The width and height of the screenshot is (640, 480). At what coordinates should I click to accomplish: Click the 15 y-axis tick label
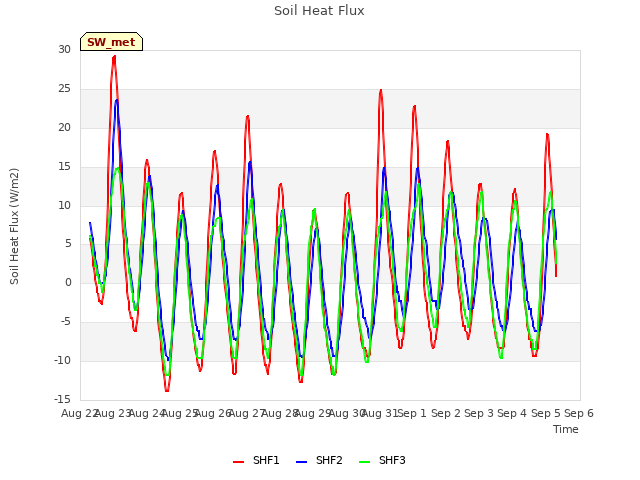[x=64, y=167]
